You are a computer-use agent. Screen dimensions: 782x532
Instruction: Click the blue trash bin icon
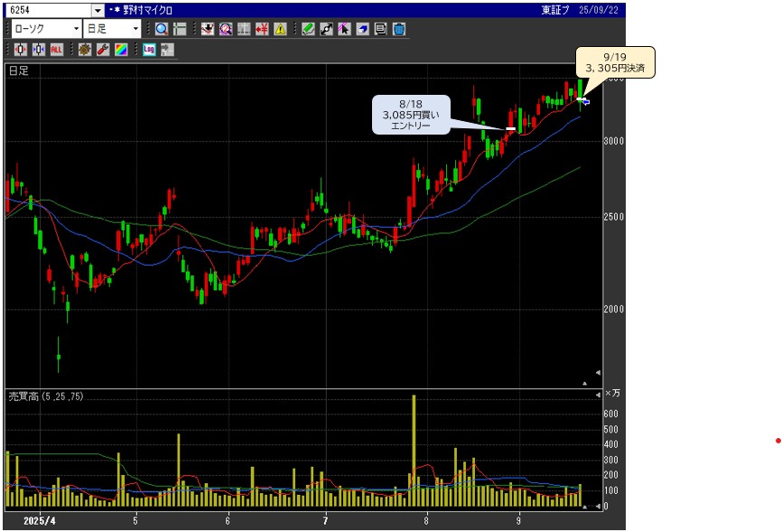click(x=398, y=29)
